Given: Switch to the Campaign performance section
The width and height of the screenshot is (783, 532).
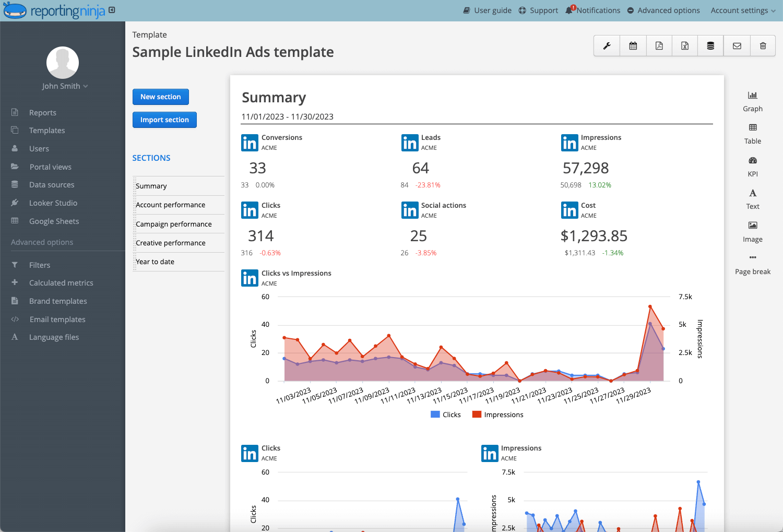Looking at the screenshot, I should click(173, 223).
